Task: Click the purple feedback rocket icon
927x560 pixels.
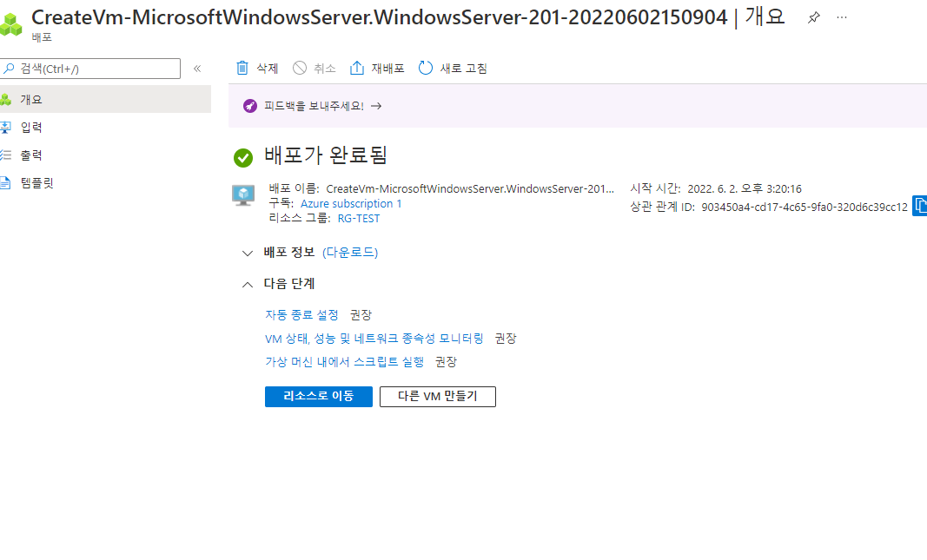Action: (x=250, y=106)
